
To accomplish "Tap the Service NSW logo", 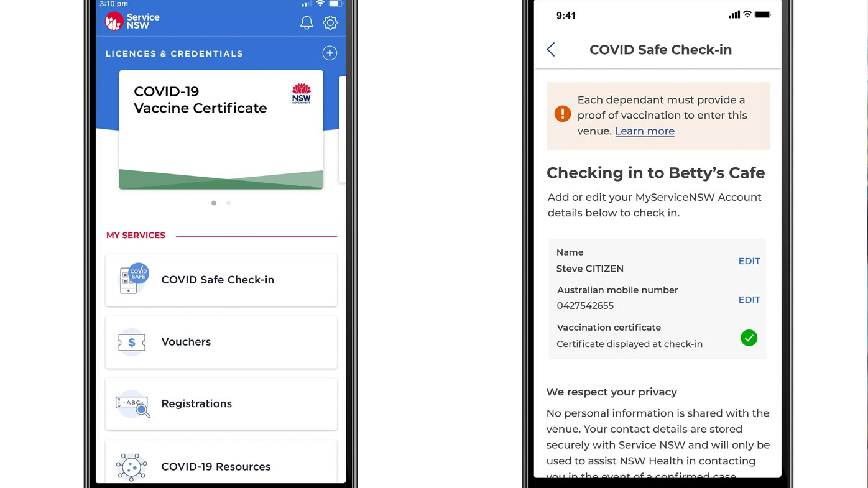I will click(x=132, y=21).
